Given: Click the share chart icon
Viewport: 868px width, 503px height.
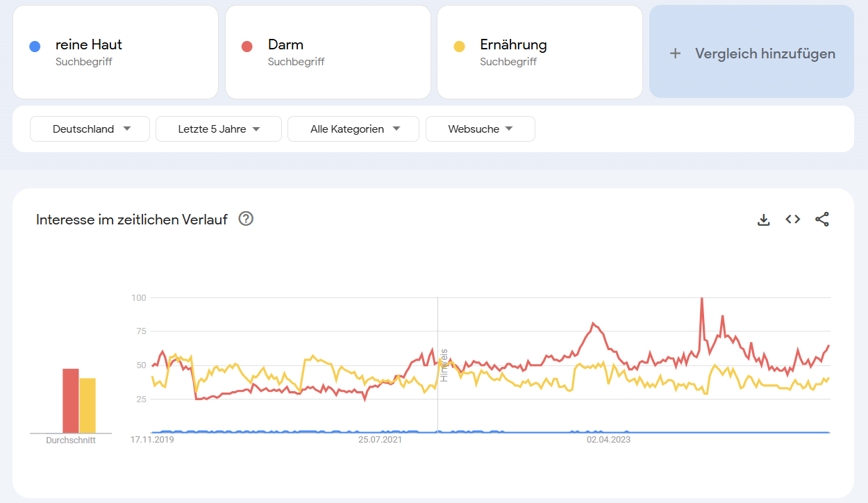Looking at the screenshot, I should pos(822,220).
